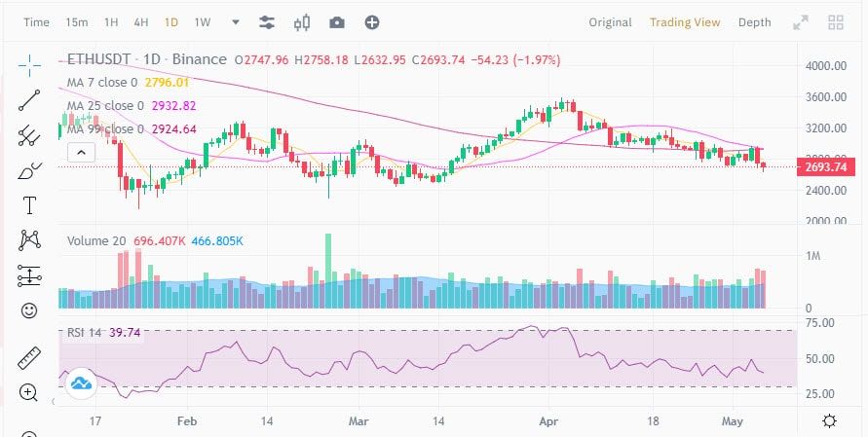Viewport: 868px width, 437px height.
Task: Change the candlestick chart type
Action: pyautogui.click(x=302, y=22)
